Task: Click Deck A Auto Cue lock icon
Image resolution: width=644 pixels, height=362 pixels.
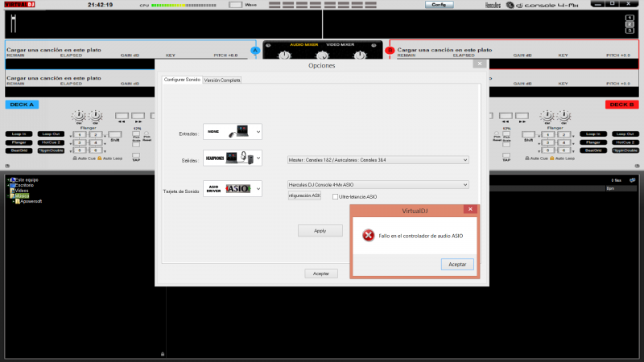Action: tap(75, 158)
